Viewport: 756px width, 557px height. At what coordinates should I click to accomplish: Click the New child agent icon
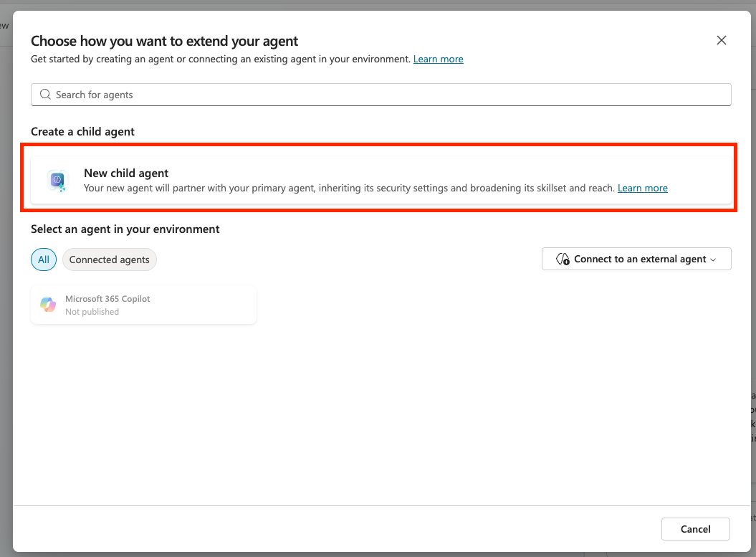57,181
